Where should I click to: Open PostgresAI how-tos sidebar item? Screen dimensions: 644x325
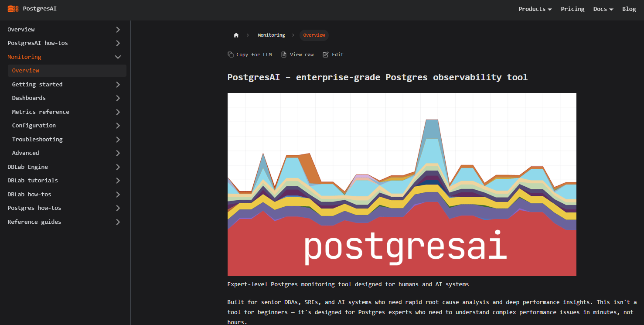tap(37, 43)
